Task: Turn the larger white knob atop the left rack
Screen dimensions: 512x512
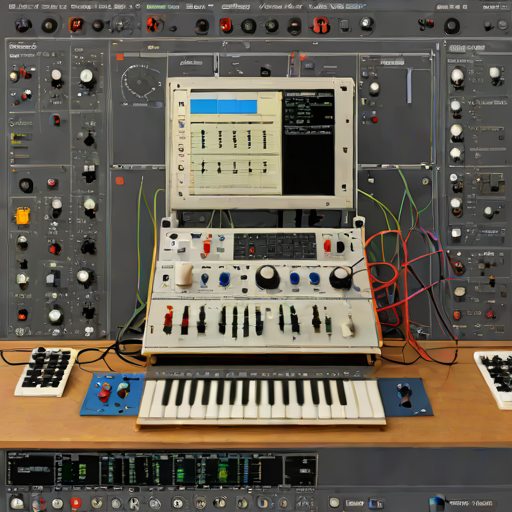Action: point(86,77)
